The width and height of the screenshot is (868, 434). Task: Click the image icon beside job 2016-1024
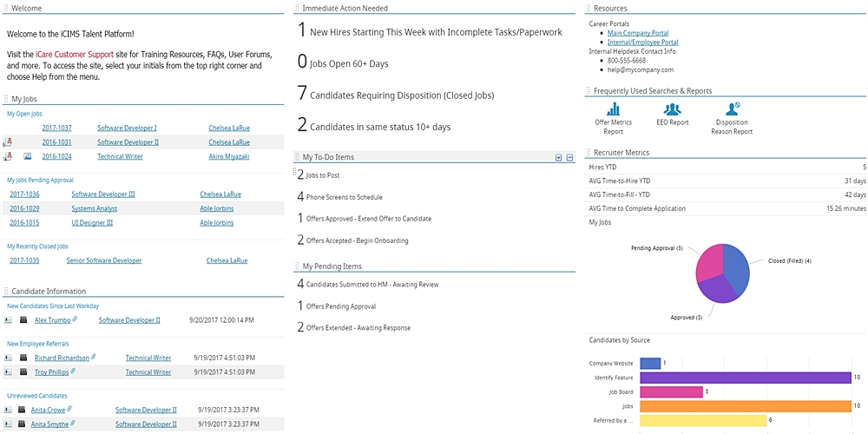(x=28, y=156)
